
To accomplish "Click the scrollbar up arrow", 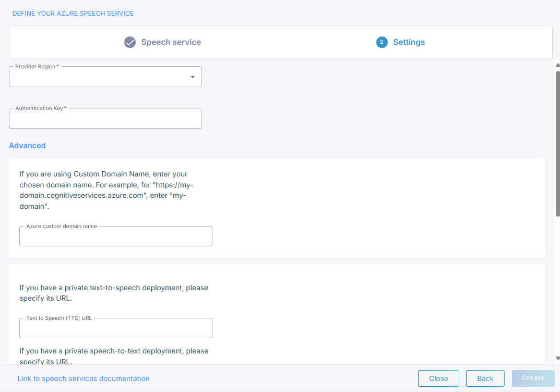I will pyautogui.click(x=557, y=65).
